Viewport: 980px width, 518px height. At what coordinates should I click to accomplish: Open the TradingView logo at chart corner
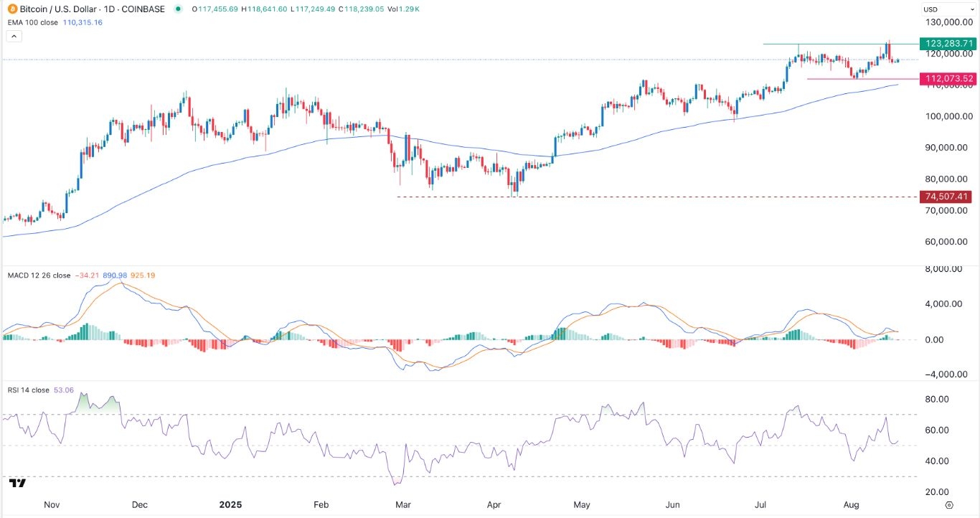(x=18, y=484)
